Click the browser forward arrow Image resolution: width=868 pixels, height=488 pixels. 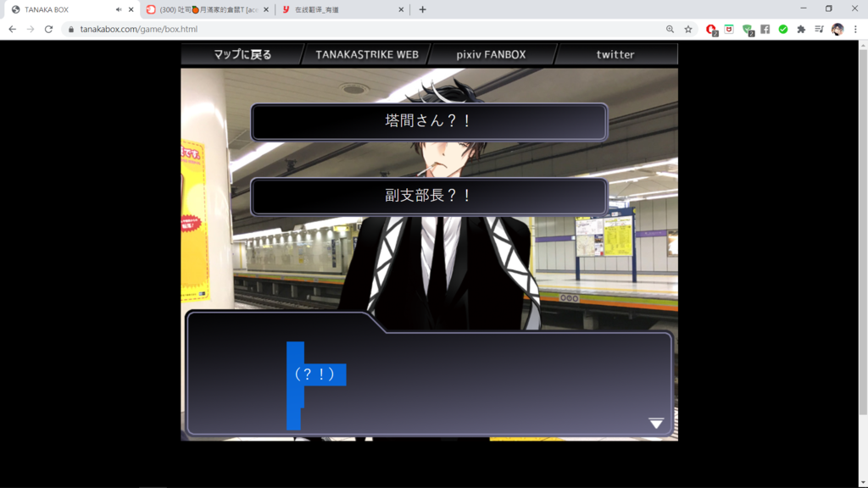31,30
